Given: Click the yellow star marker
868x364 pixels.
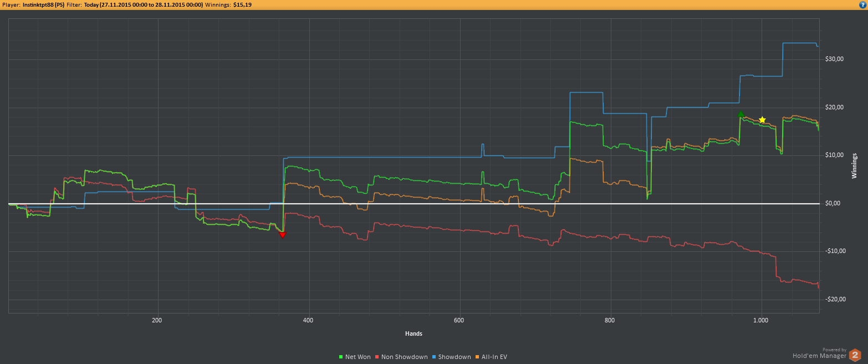Looking at the screenshot, I should 762,120.
